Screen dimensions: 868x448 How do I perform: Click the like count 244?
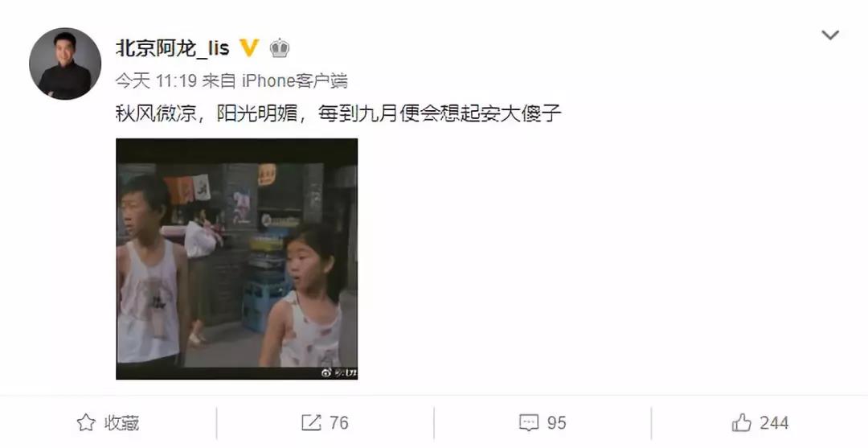[x=774, y=424]
